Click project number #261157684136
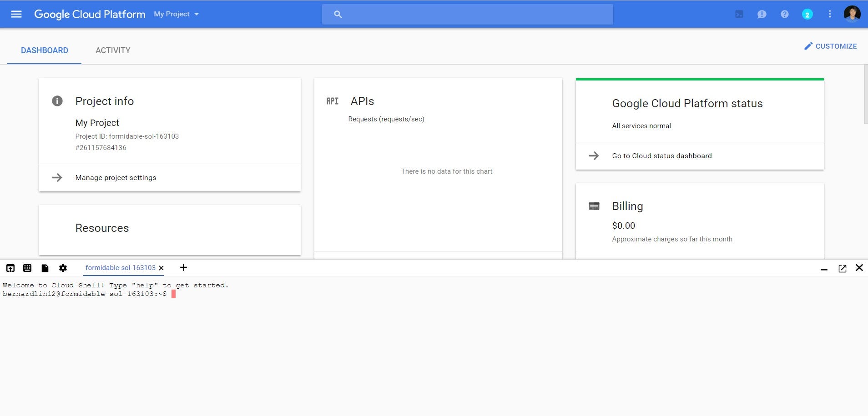Screen dimensions: 868x416 pyautogui.click(x=101, y=148)
